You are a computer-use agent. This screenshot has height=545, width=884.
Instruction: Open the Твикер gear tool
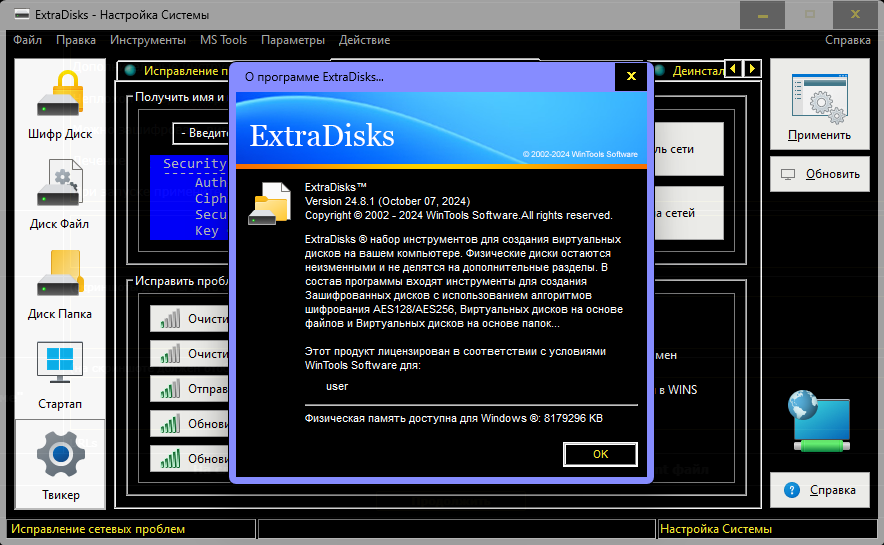tap(60, 465)
